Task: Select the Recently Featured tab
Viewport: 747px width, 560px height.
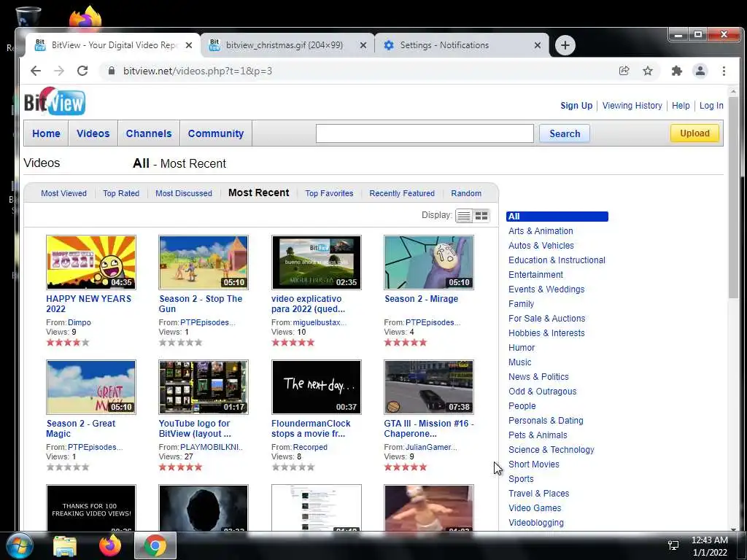Action: (402, 193)
